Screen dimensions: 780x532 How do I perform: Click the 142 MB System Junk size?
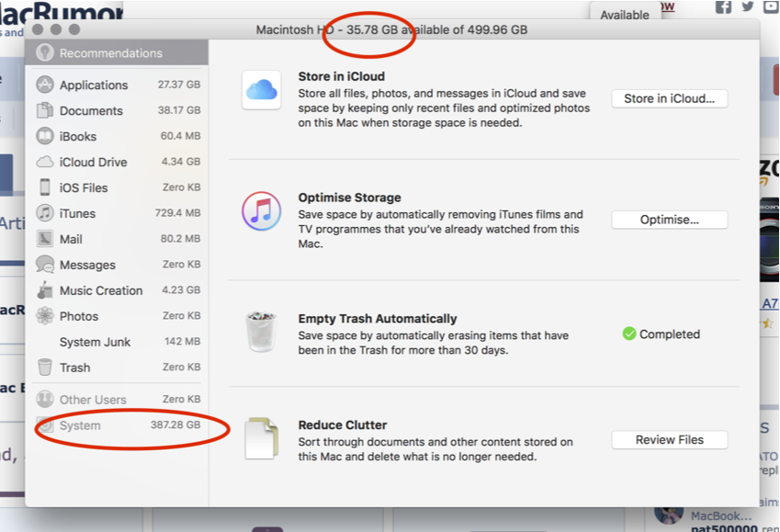[x=182, y=342]
